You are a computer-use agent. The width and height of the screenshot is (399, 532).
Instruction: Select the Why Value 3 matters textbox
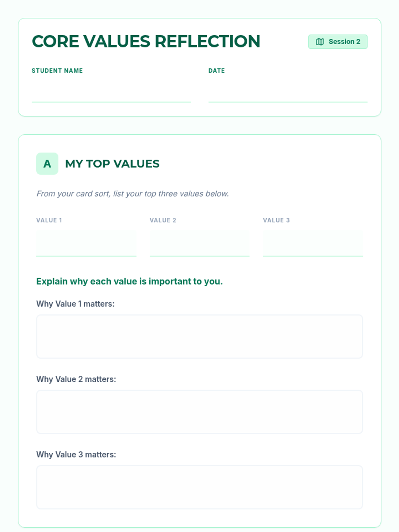pyautogui.click(x=199, y=487)
